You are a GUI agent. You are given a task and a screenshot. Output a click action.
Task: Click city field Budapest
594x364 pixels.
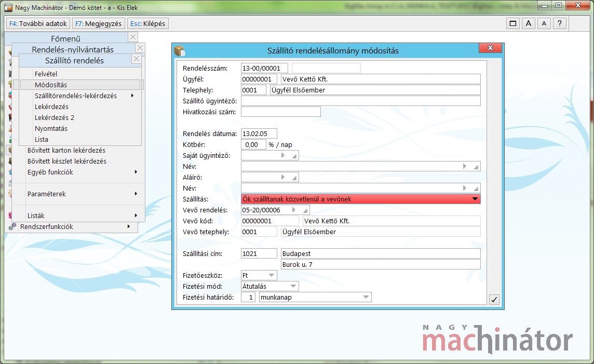[381, 254]
